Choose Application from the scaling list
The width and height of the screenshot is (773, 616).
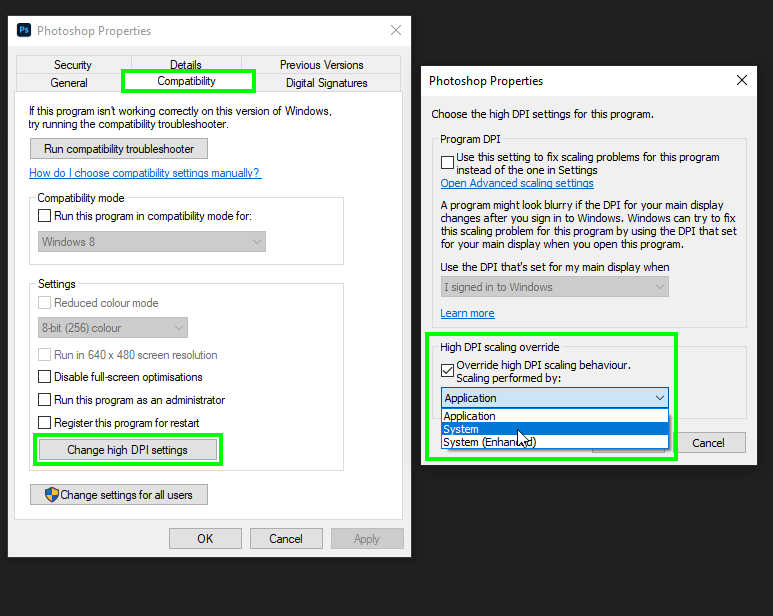(x=555, y=416)
